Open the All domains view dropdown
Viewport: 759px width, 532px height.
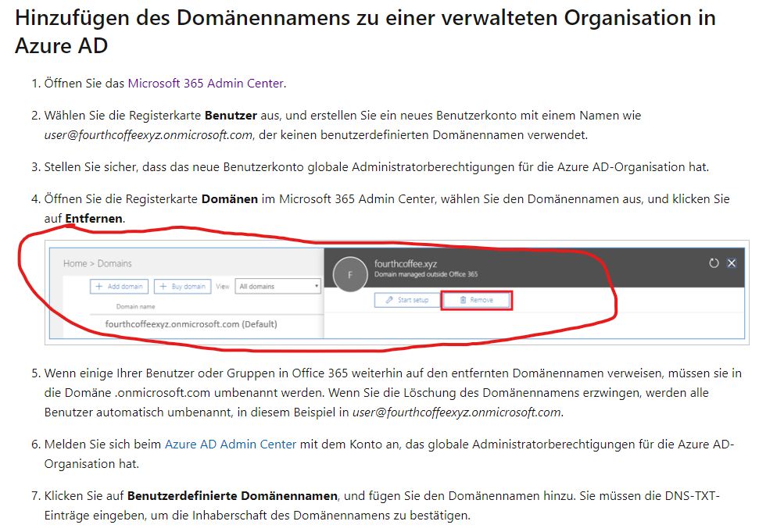(x=277, y=287)
